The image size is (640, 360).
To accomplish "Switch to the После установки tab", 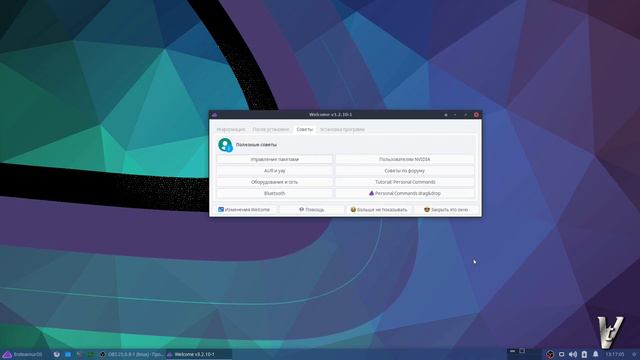I will click(270, 129).
